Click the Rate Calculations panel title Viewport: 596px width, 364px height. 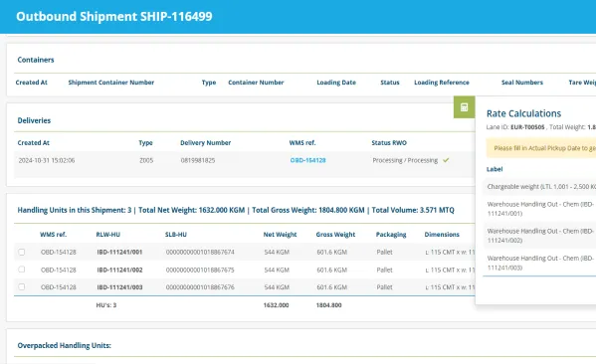pyautogui.click(x=523, y=113)
